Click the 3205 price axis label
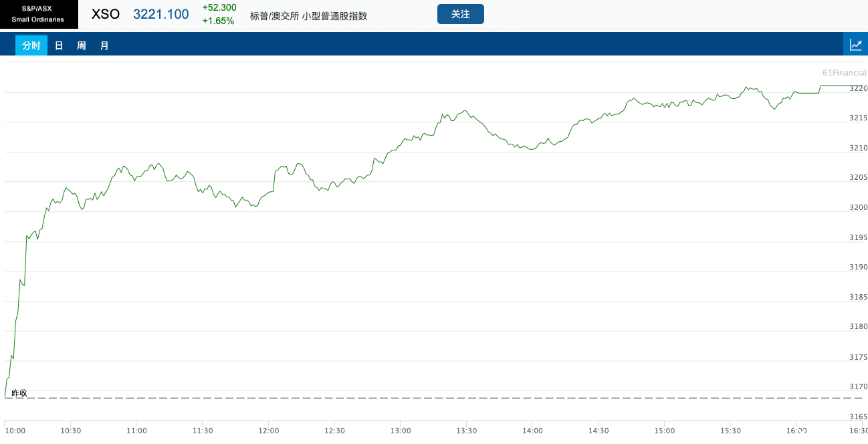 click(x=859, y=177)
